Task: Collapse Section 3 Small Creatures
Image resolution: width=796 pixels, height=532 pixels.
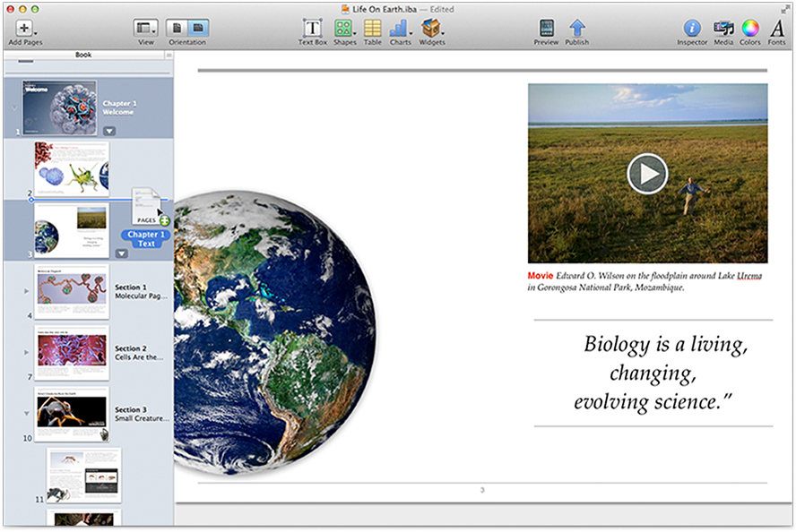Action: coord(26,413)
